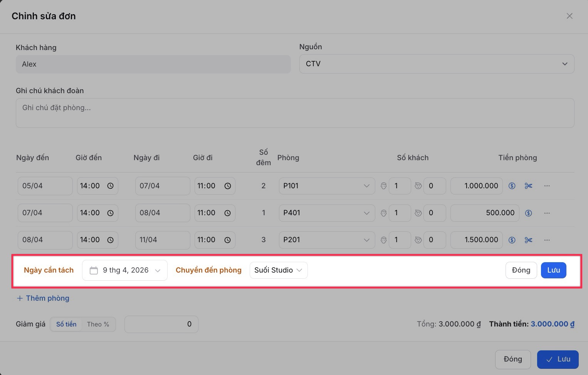Click the calendar icon in the split date picker
This screenshot has width=588, height=375.
[94, 270]
